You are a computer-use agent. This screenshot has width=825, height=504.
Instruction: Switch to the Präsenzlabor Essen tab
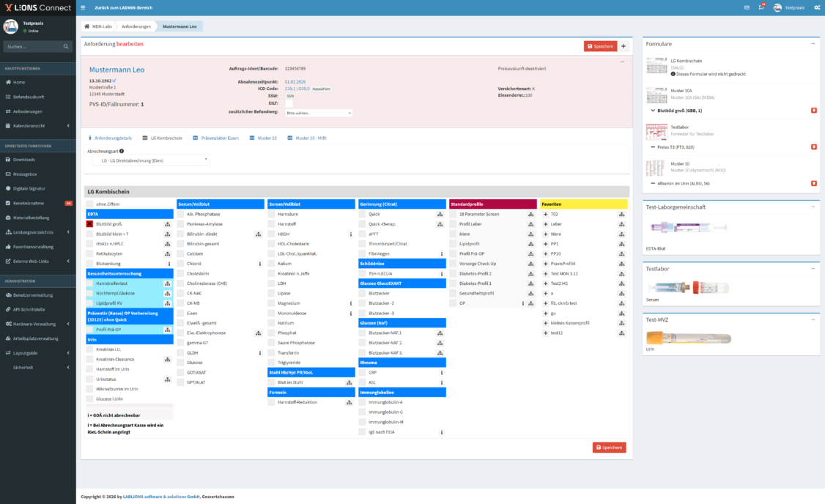point(215,138)
